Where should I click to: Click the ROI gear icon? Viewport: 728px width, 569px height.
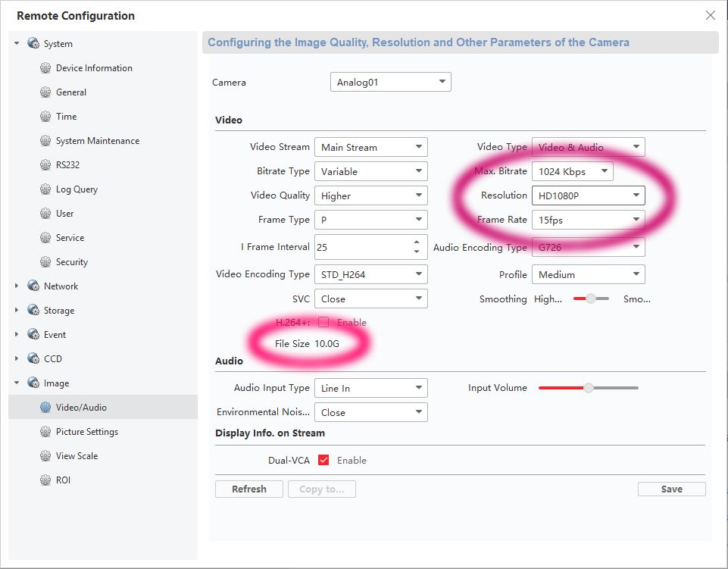[x=45, y=480]
